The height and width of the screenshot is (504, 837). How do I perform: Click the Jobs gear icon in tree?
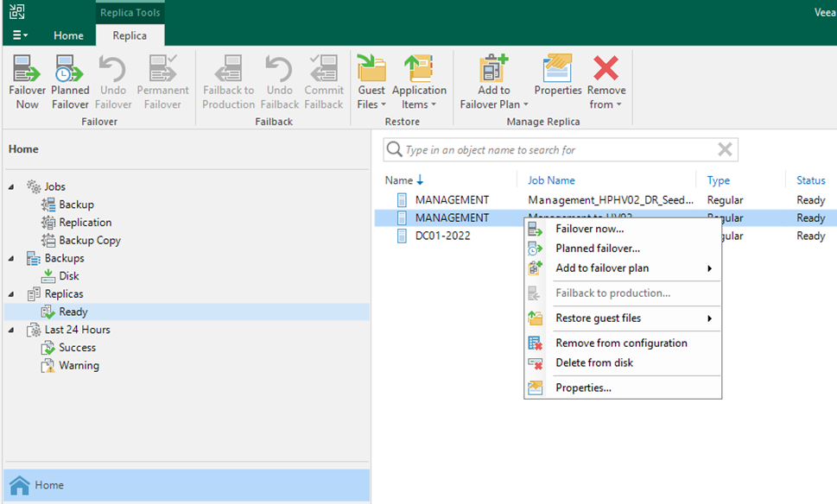pos(34,186)
